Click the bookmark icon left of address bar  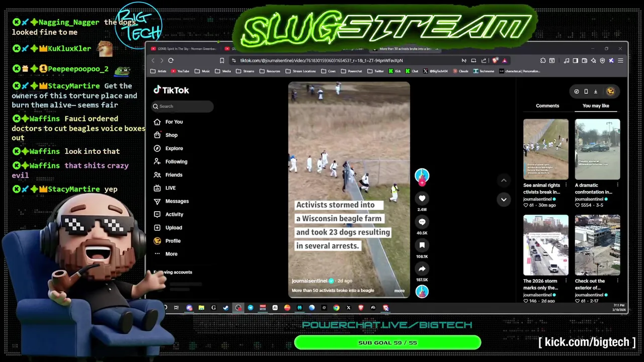pos(222,60)
